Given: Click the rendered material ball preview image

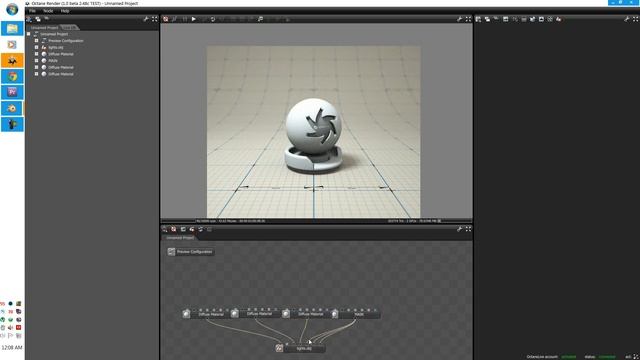Looking at the screenshot, I should [x=313, y=131].
